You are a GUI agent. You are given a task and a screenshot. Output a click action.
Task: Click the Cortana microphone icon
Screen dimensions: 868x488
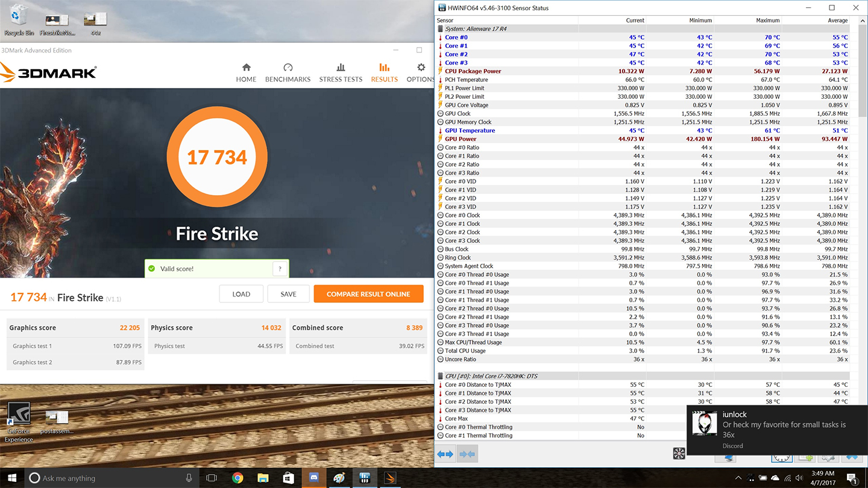click(x=189, y=478)
